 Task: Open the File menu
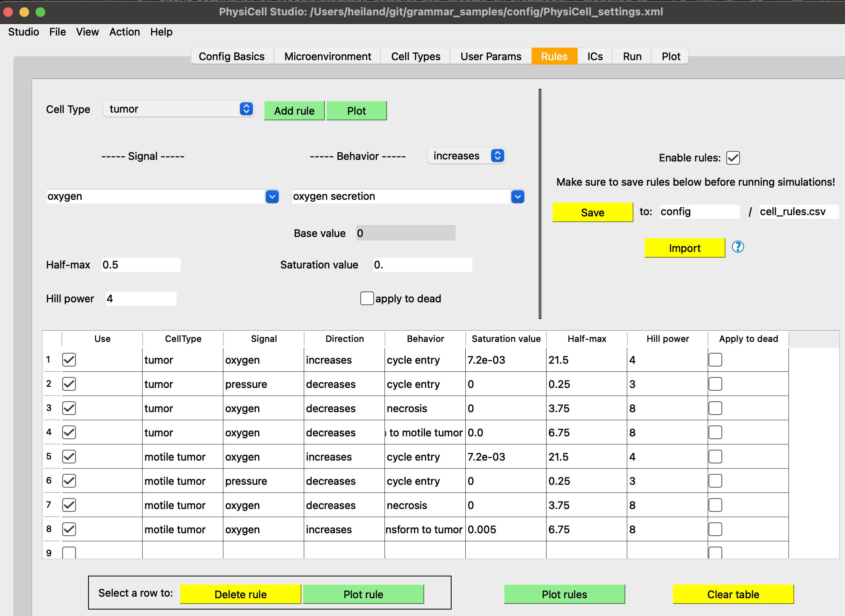[x=58, y=32]
